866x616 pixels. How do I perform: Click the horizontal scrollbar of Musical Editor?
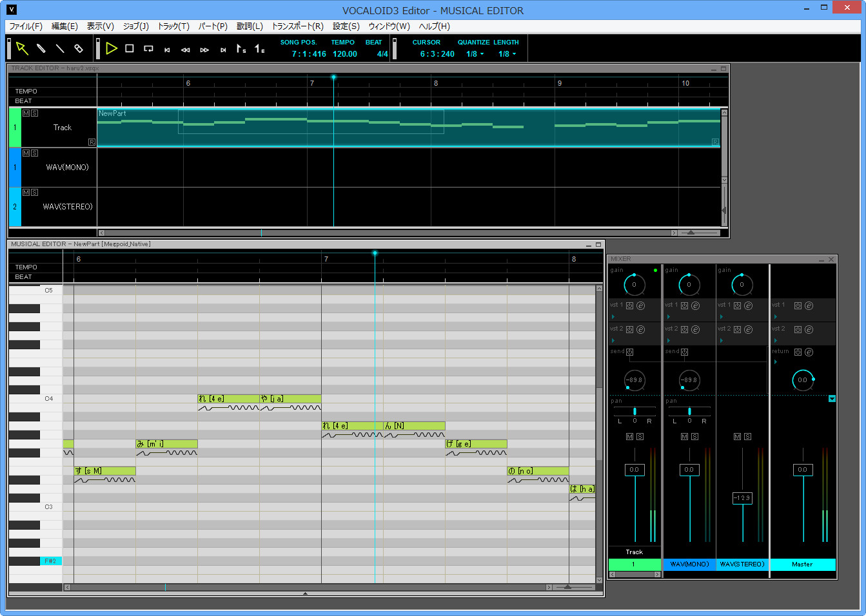[x=308, y=587]
